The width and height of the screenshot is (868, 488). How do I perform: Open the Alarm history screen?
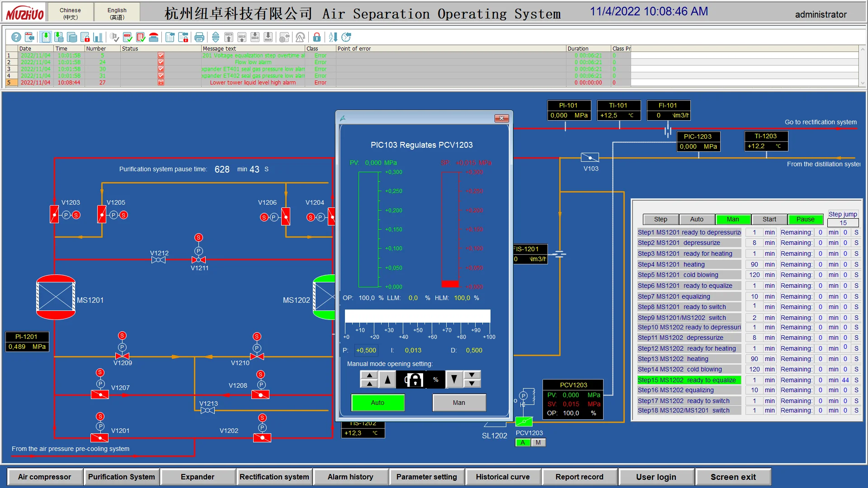pos(350,477)
